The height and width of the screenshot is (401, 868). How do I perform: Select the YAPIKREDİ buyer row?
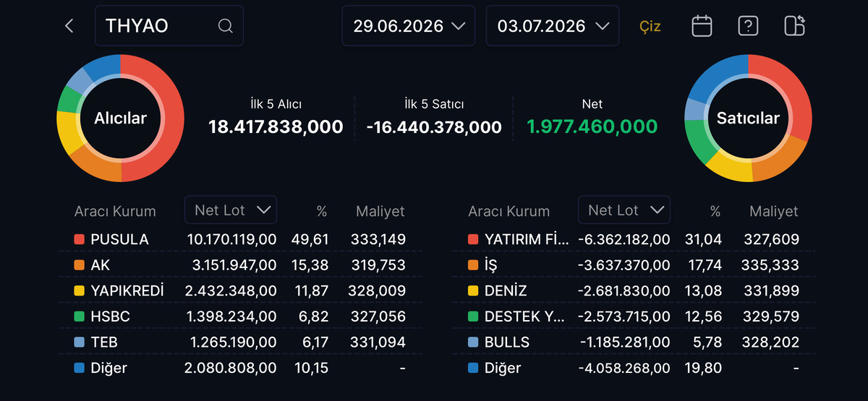coord(240,290)
